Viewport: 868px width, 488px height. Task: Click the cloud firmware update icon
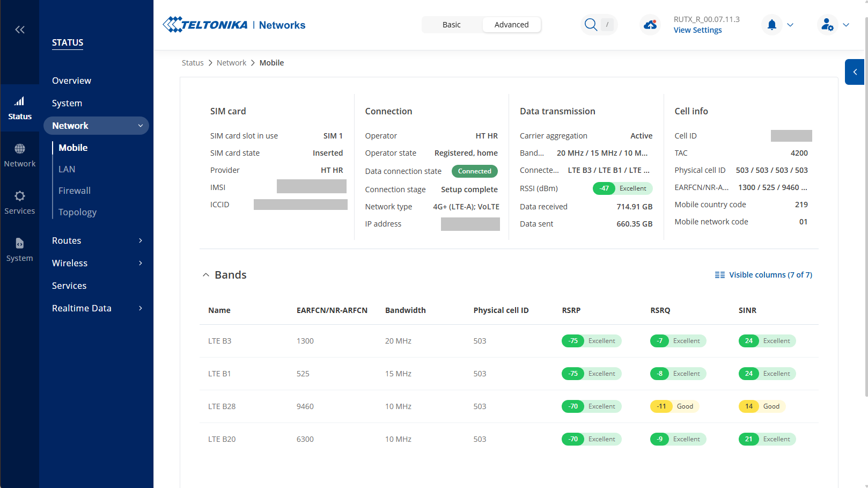(x=650, y=25)
